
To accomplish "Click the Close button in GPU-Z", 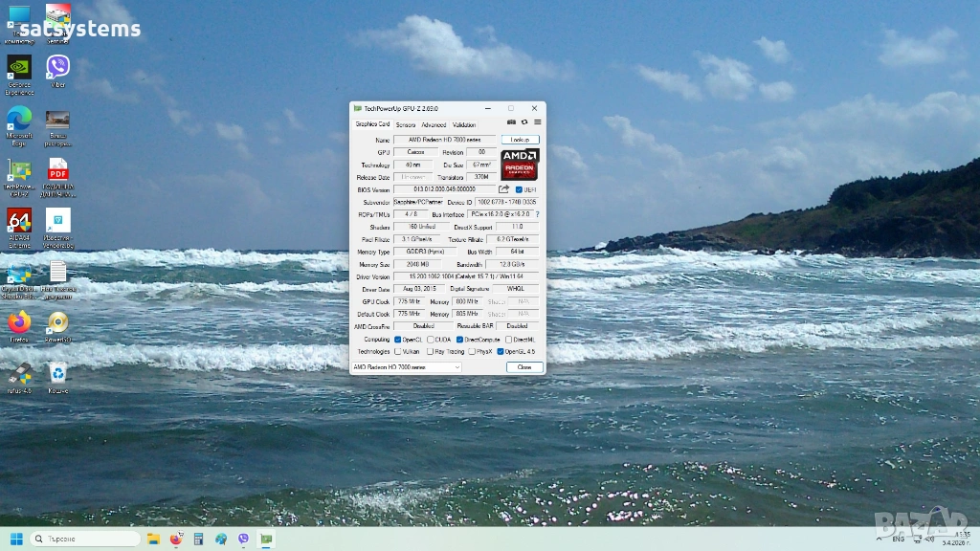I will click(x=524, y=367).
